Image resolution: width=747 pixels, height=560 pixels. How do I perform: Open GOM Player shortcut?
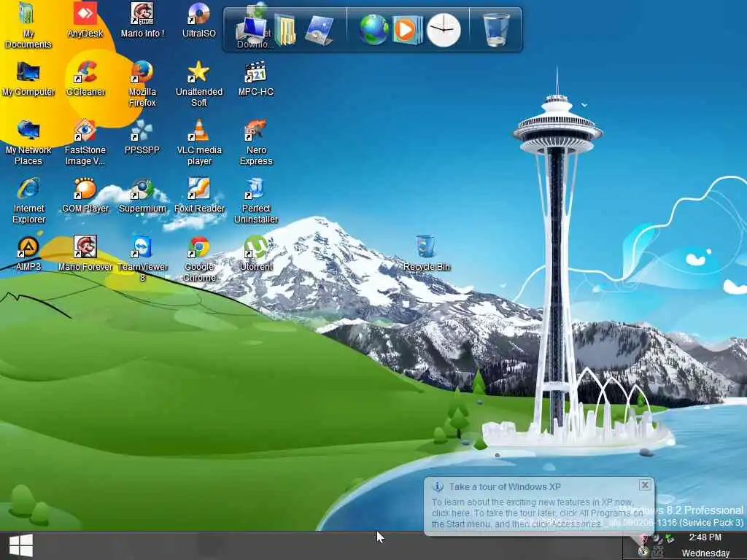click(85, 195)
